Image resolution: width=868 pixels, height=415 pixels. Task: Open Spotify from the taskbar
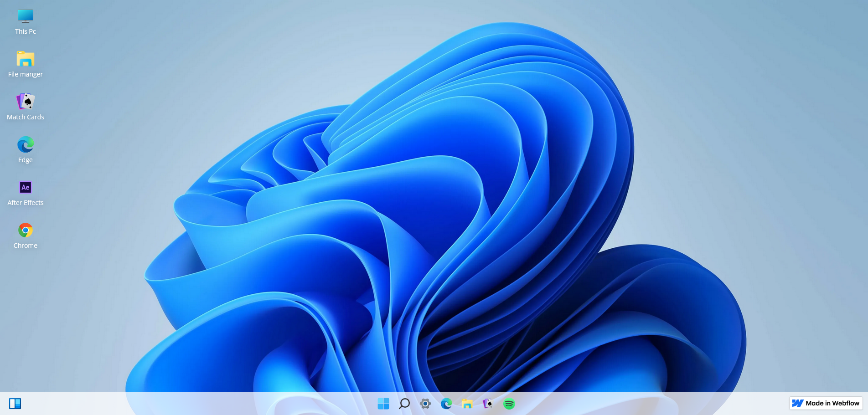coord(509,404)
